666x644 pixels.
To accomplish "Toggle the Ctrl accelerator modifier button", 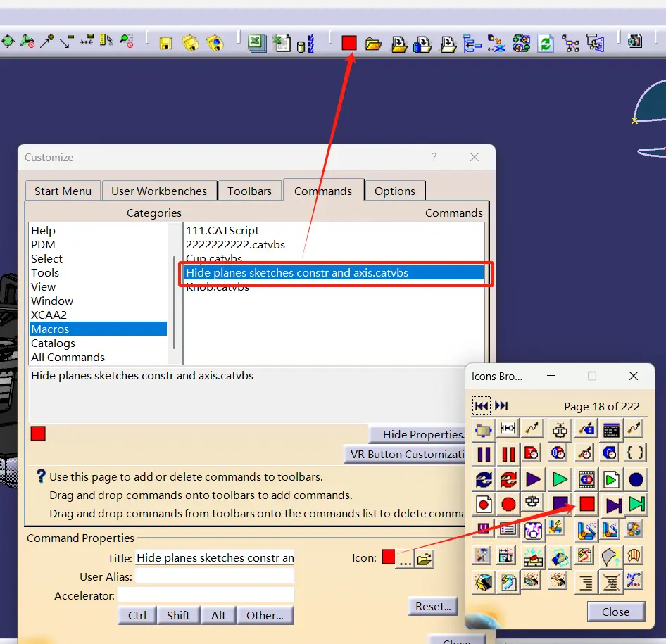I will [x=137, y=615].
